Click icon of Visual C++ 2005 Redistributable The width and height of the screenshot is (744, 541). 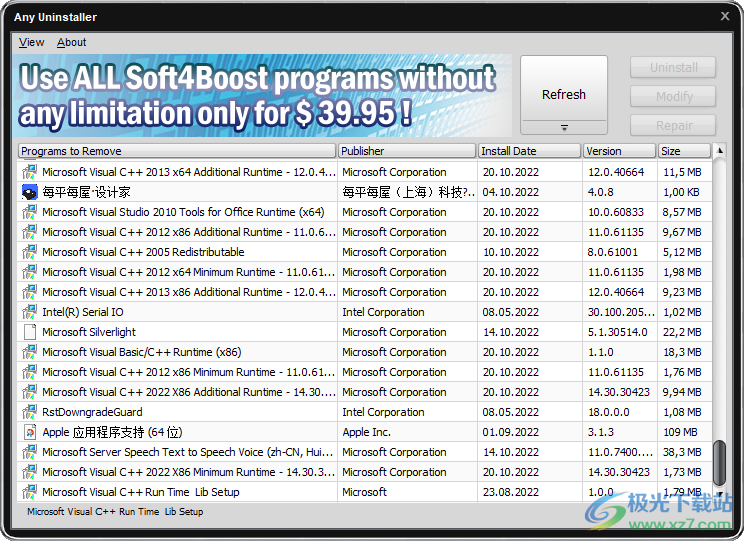(x=29, y=252)
